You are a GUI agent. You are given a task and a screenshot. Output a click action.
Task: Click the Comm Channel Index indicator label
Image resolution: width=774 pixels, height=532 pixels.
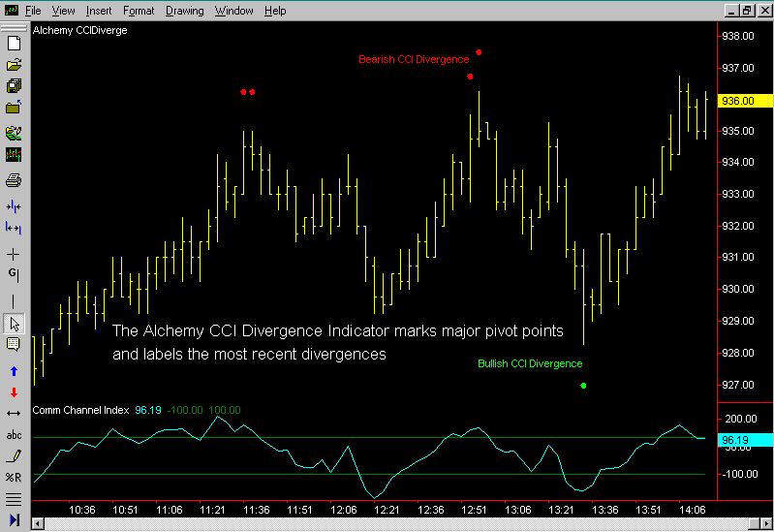(x=80, y=410)
